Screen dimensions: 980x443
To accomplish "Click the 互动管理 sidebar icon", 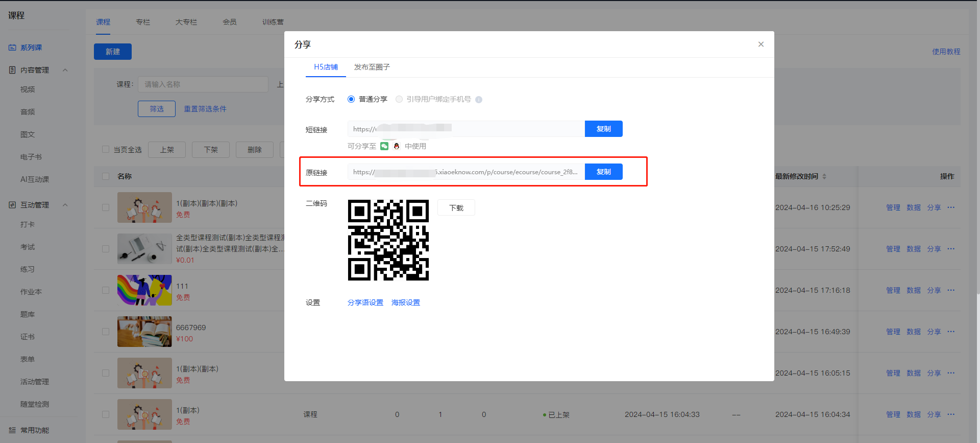I will tap(12, 205).
